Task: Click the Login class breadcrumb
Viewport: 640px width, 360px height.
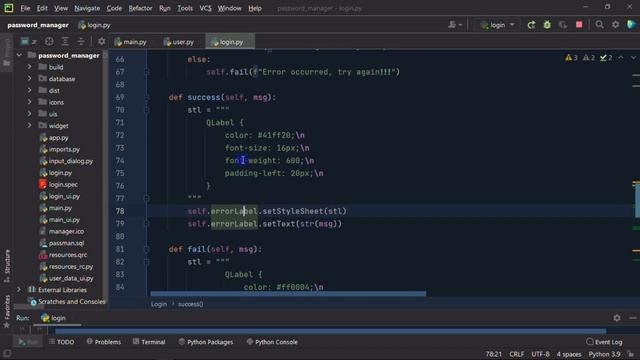Action: [158, 304]
